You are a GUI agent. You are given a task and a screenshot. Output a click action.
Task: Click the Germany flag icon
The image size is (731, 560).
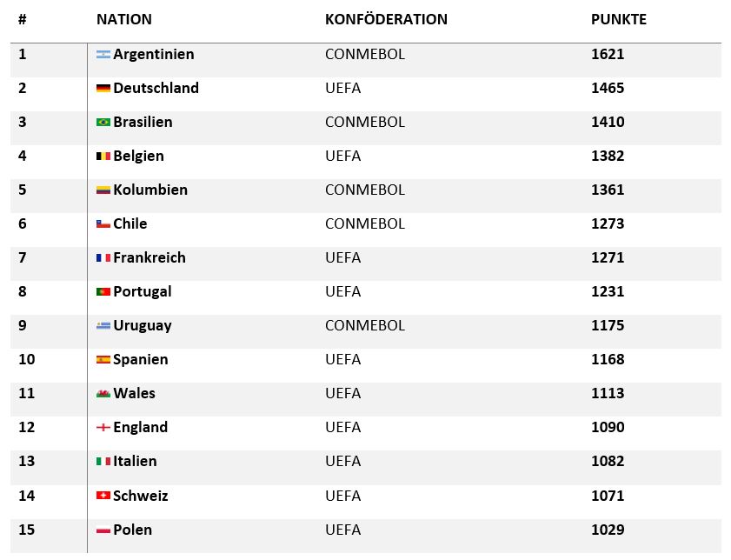tap(103, 89)
